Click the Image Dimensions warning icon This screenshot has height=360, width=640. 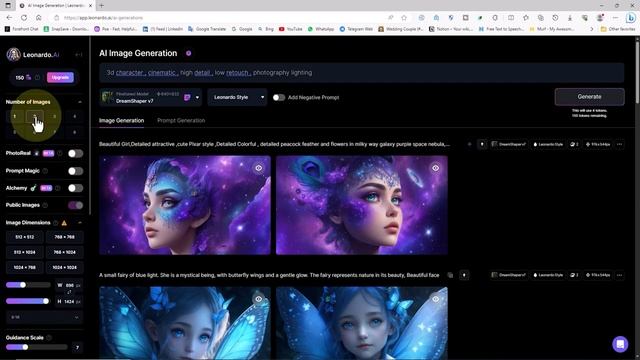[64, 223]
